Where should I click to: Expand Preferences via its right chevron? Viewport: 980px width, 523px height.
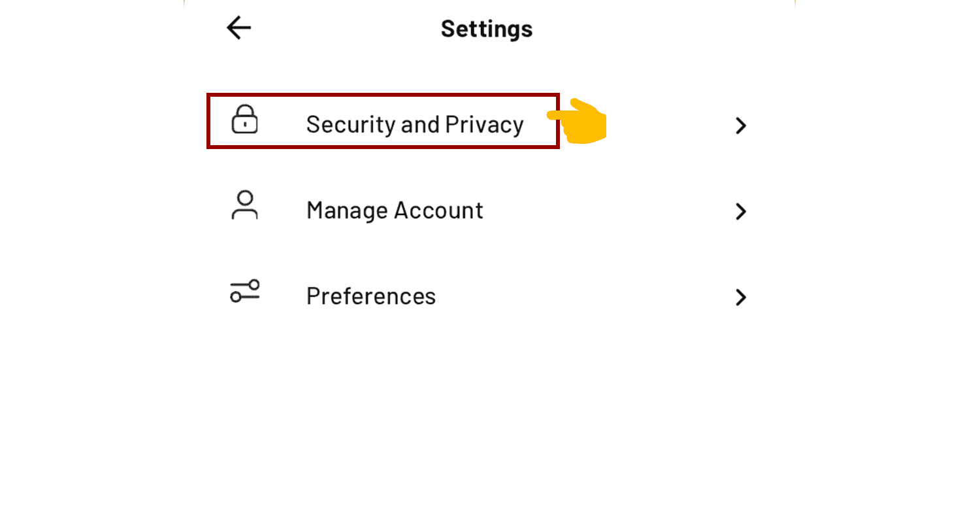(740, 297)
